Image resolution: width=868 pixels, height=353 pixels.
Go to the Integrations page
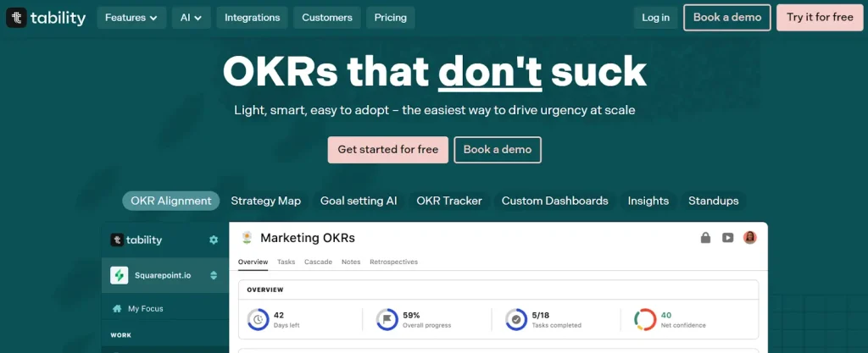(x=252, y=18)
